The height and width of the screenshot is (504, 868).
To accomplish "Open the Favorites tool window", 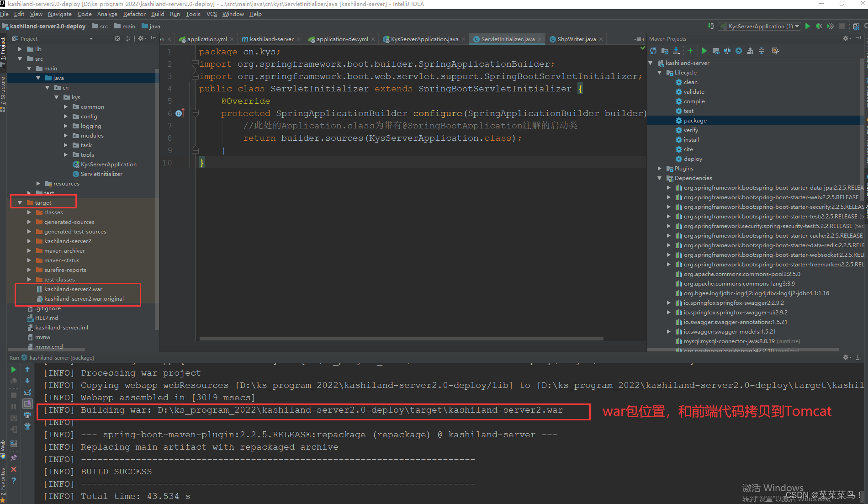I will point(3,484).
